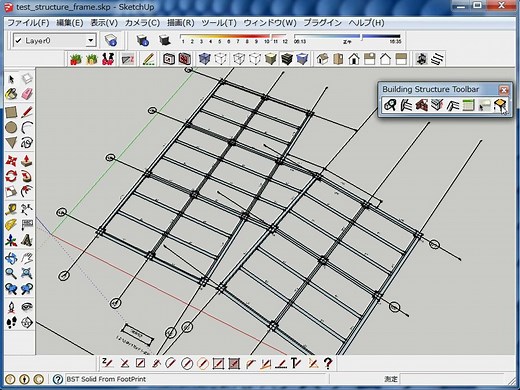Image resolution: width=520 pixels, height=390 pixels.
Task: Click first magnifier icon in Building Structure Toolbar
Action: point(389,105)
